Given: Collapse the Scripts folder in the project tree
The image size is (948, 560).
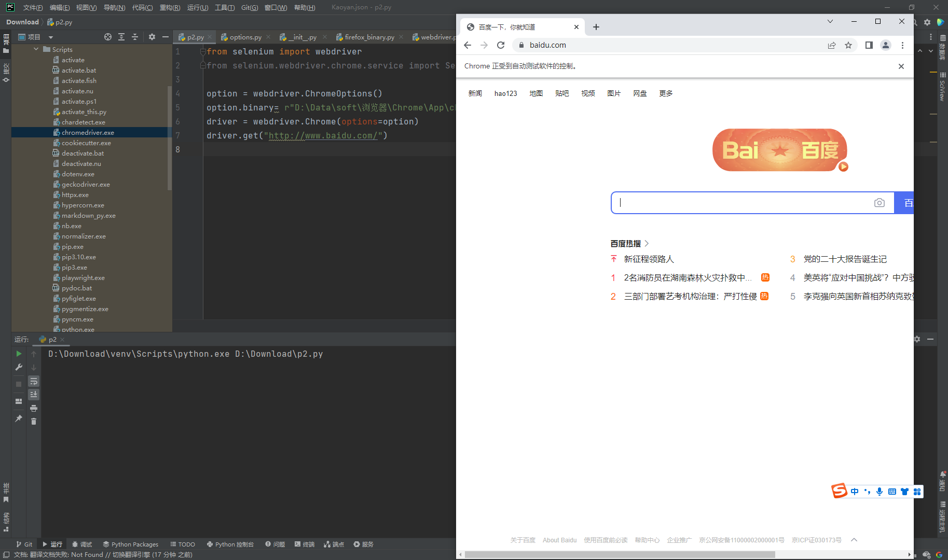Looking at the screenshot, I should click(35, 49).
